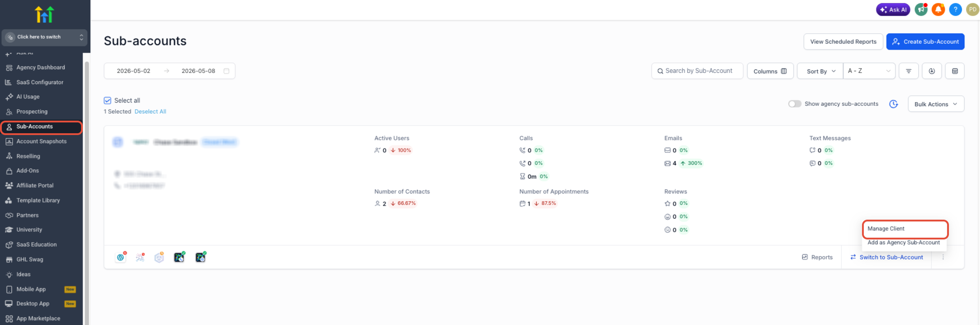Click the megaphone announcements icon
This screenshot has height=325, width=980.
click(921, 9)
